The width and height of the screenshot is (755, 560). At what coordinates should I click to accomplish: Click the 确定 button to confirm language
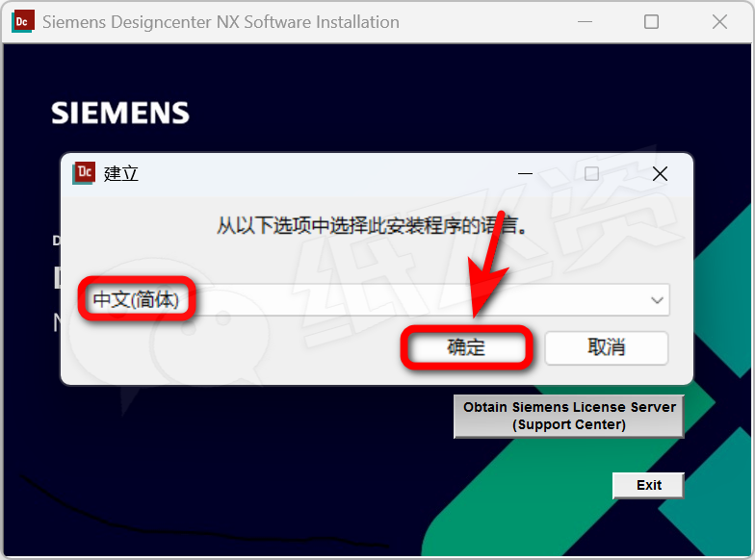(x=466, y=347)
